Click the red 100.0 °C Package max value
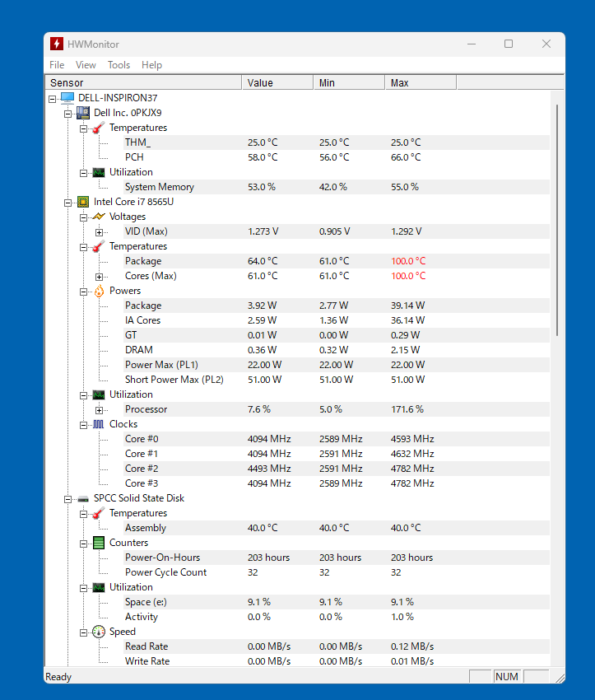 coord(408,261)
